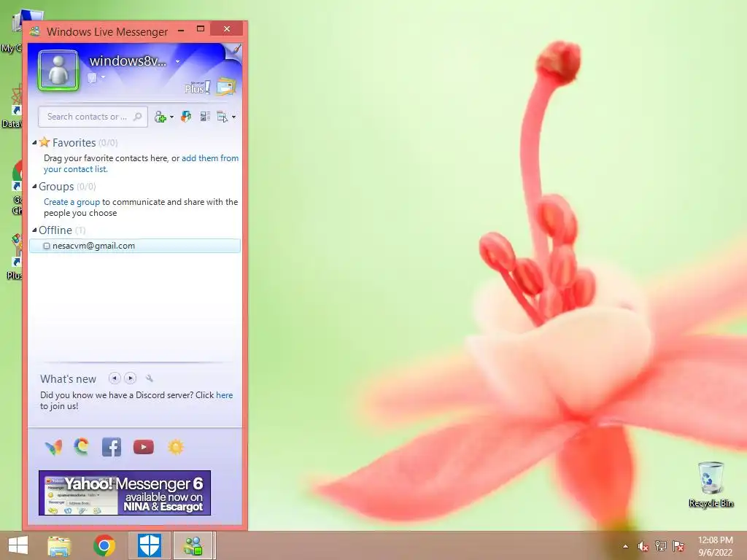Select contact nesacvm@gmail.com

tap(135, 246)
